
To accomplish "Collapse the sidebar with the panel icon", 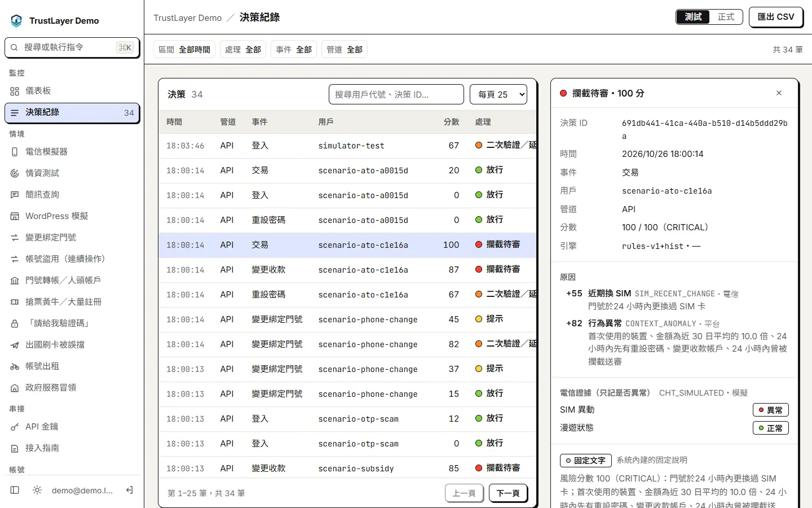I will coord(15,491).
